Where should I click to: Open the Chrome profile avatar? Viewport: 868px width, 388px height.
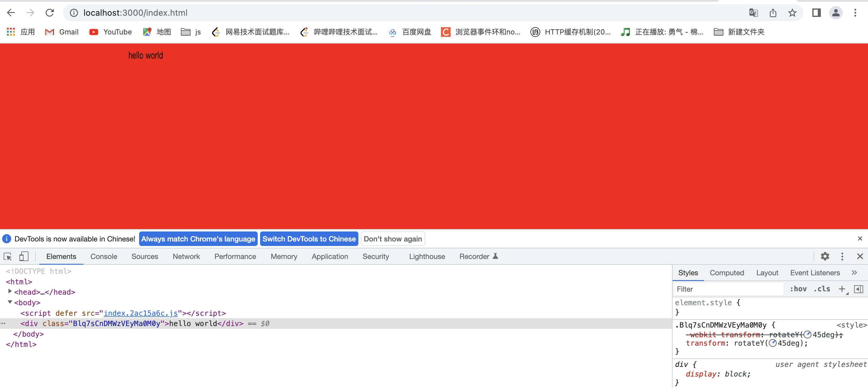click(x=836, y=13)
